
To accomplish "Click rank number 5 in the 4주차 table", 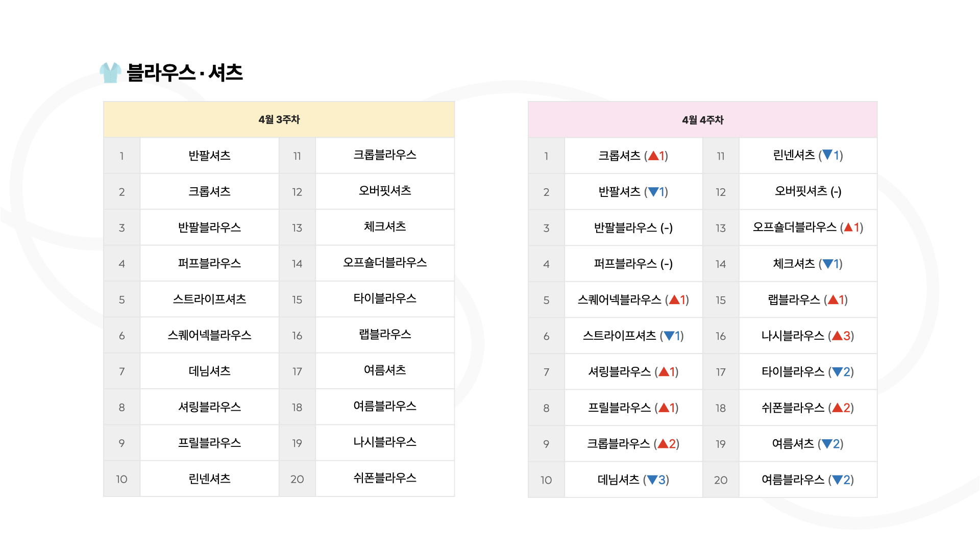I will point(546,300).
